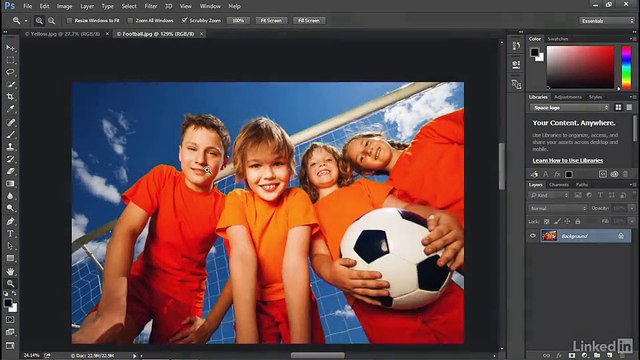Screen dimensions: 640x360
Task: Click the Fill Screen button
Action: point(309,20)
